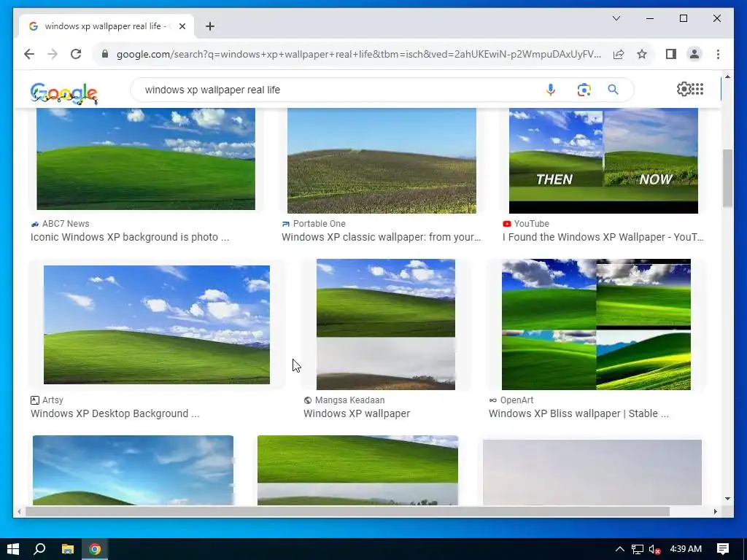The height and width of the screenshot is (560, 747).
Task: Share this page using the share icon
Action: (619, 54)
